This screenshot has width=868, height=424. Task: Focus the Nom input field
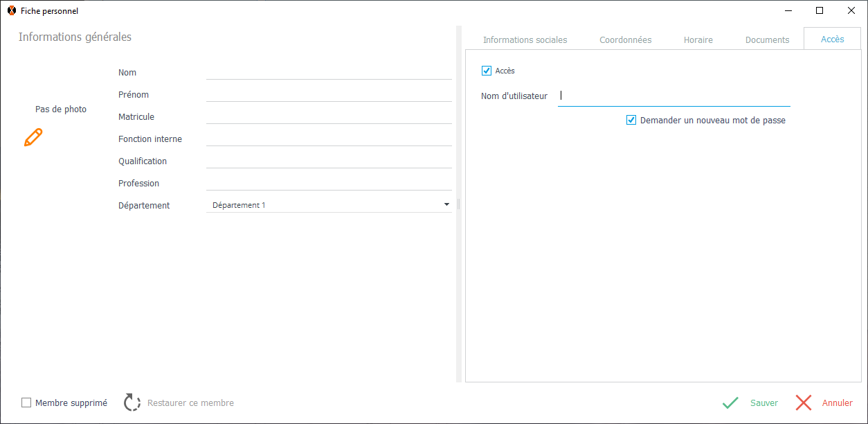pos(329,72)
